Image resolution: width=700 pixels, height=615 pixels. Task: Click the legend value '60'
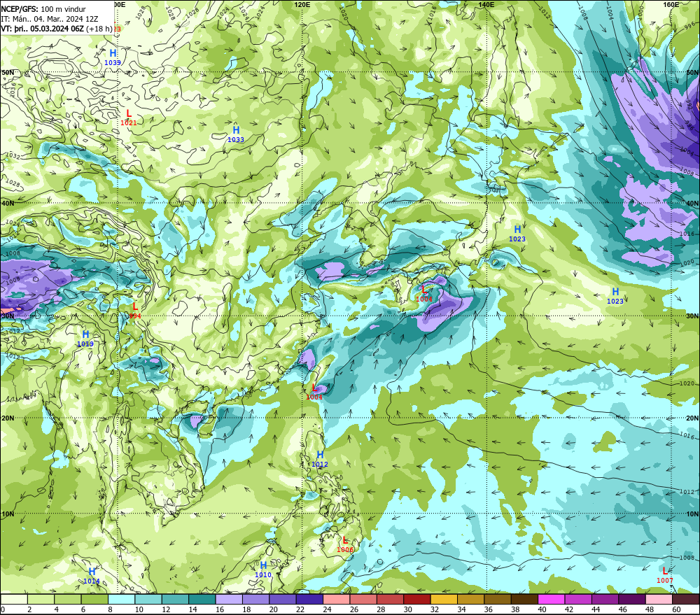tap(676, 609)
